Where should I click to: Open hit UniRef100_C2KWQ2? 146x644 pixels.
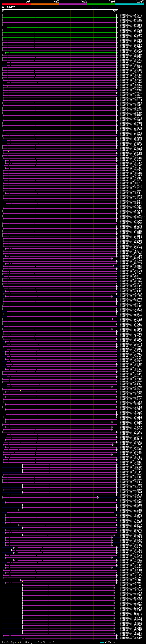coord(131,347)
